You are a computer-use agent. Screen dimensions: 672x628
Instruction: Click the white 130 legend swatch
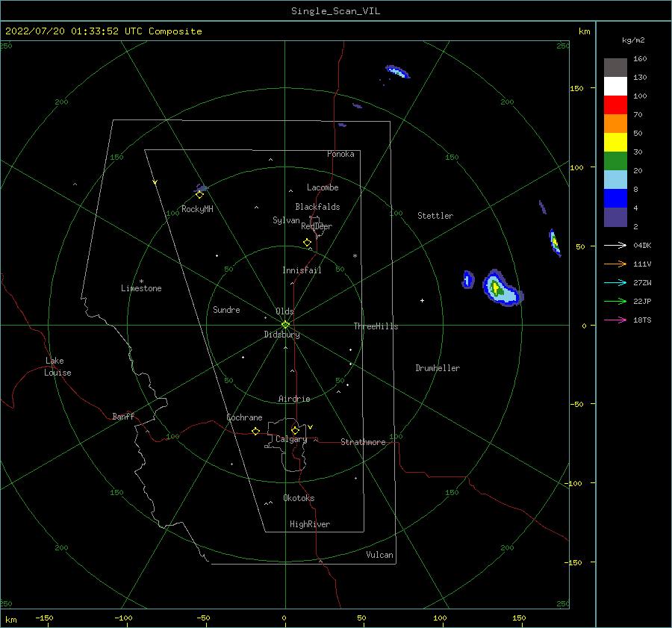click(x=615, y=87)
